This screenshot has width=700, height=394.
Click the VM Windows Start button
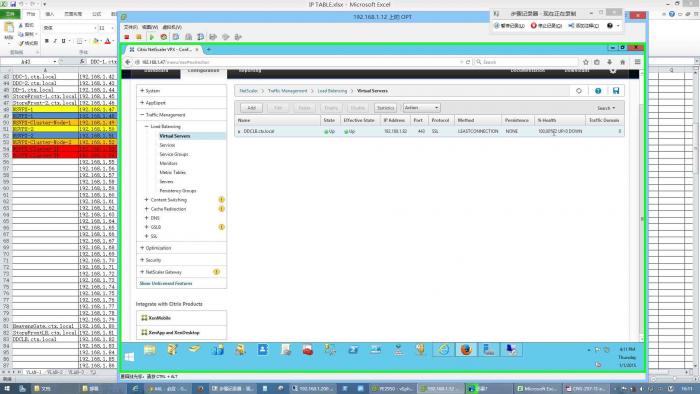129,357
